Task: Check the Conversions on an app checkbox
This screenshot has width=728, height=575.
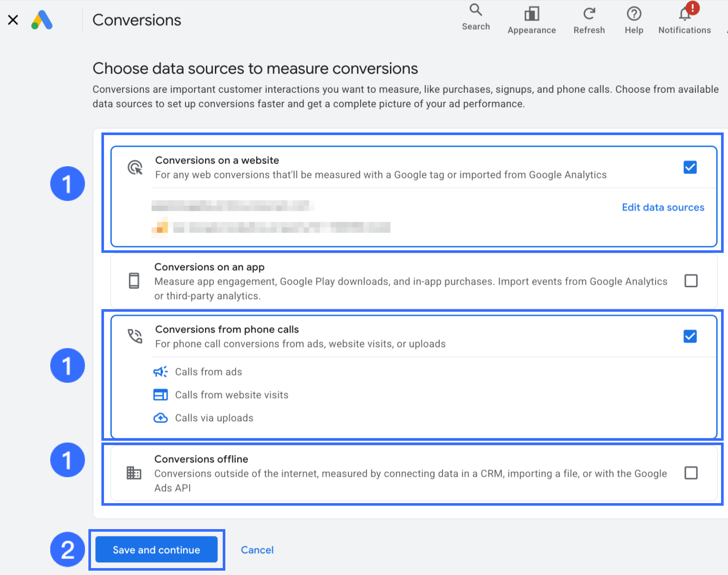Action: point(691,281)
